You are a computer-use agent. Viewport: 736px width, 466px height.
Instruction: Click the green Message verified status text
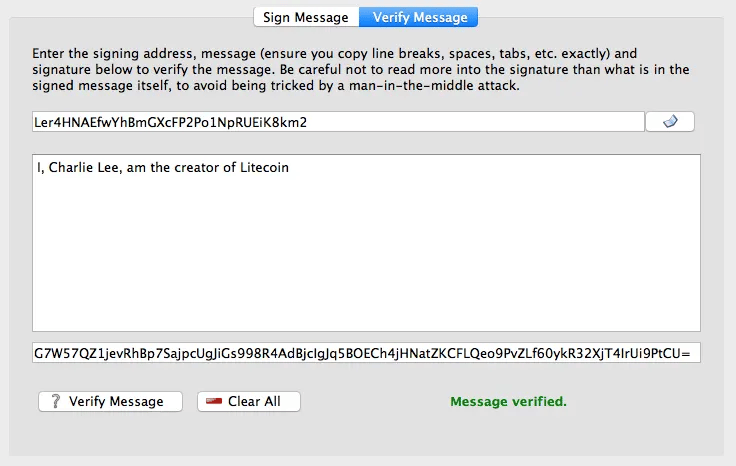508,402
